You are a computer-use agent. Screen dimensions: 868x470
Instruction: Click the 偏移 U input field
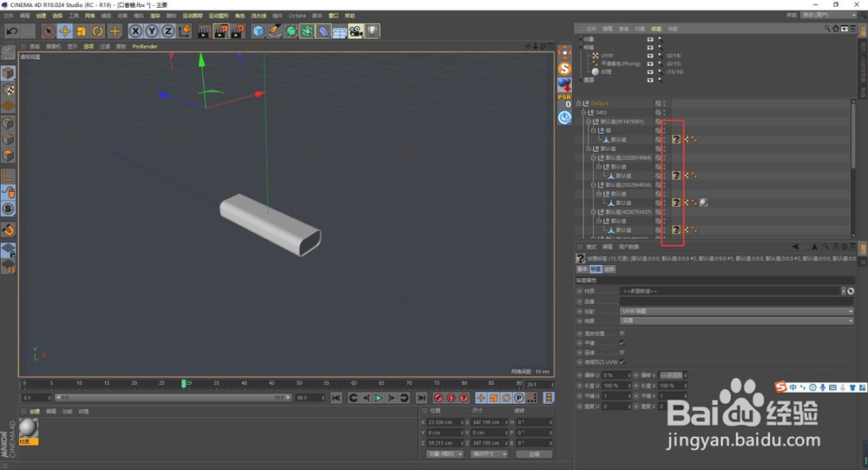(x=616, y=375)
